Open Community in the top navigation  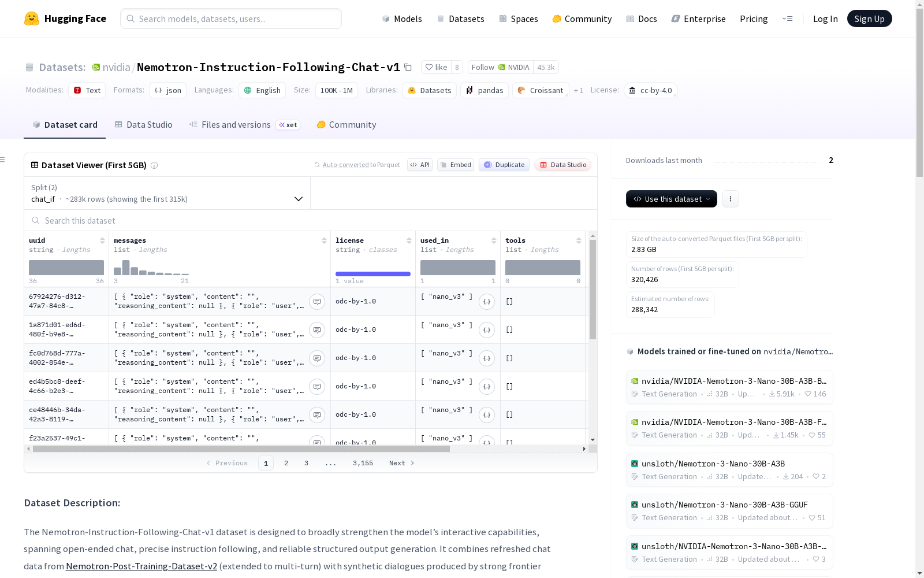pyautogui.click(x=582, y=18)
